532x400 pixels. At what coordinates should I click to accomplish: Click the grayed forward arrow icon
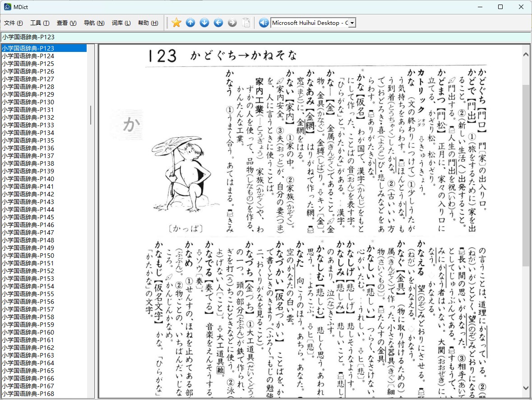tap(232, 23)
